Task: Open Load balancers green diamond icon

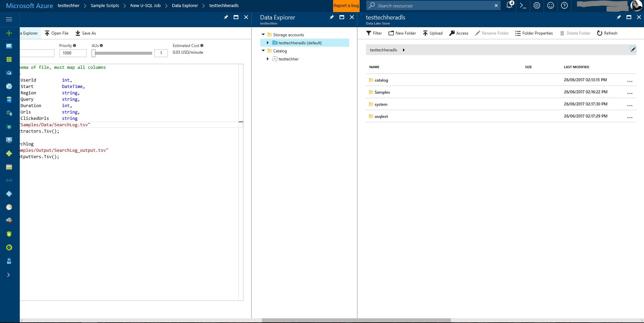Action: click(x=9, y=153)
